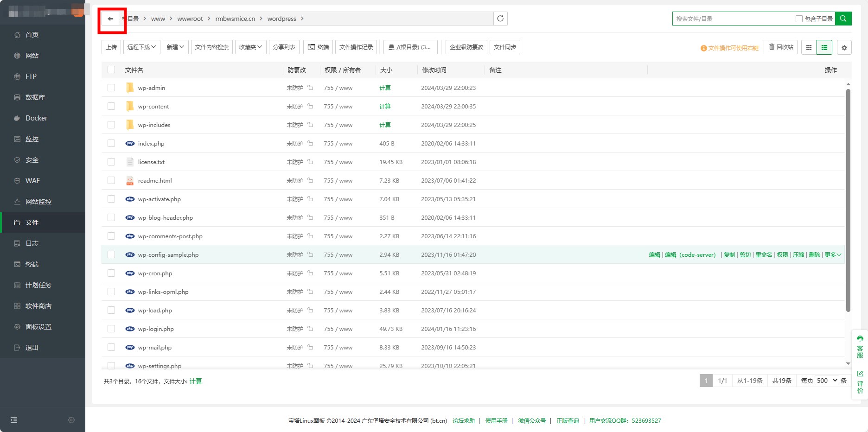Edit (编辑) wp-config-sample.php

point(654,254)
